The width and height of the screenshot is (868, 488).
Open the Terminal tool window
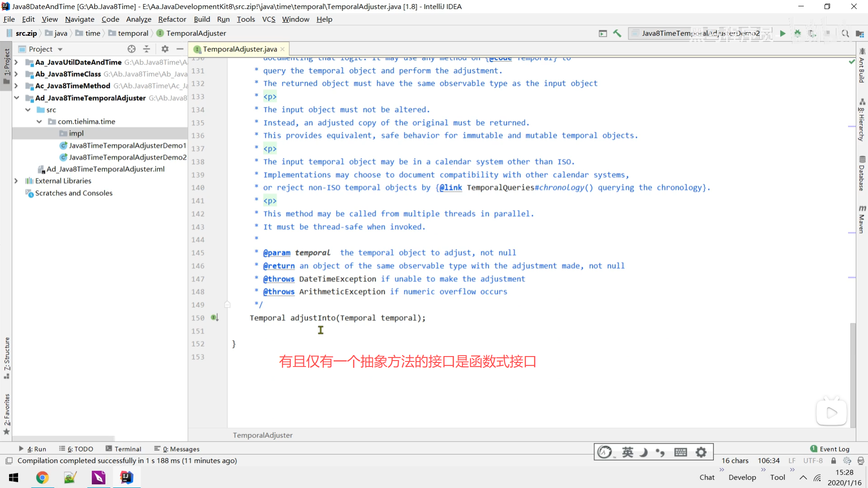[x=123, y=449]
